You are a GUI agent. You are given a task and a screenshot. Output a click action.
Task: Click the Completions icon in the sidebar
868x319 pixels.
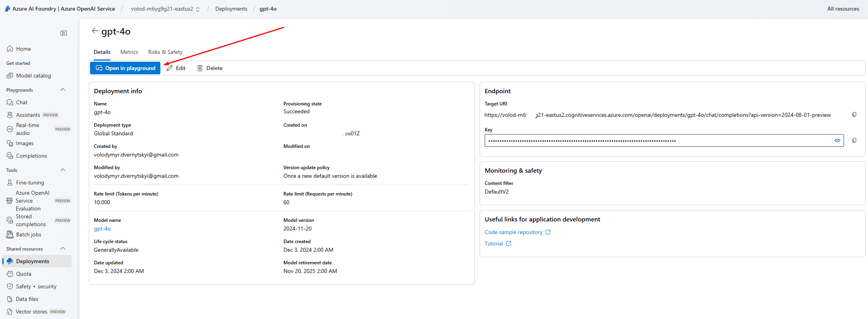(x=10, y=156)
